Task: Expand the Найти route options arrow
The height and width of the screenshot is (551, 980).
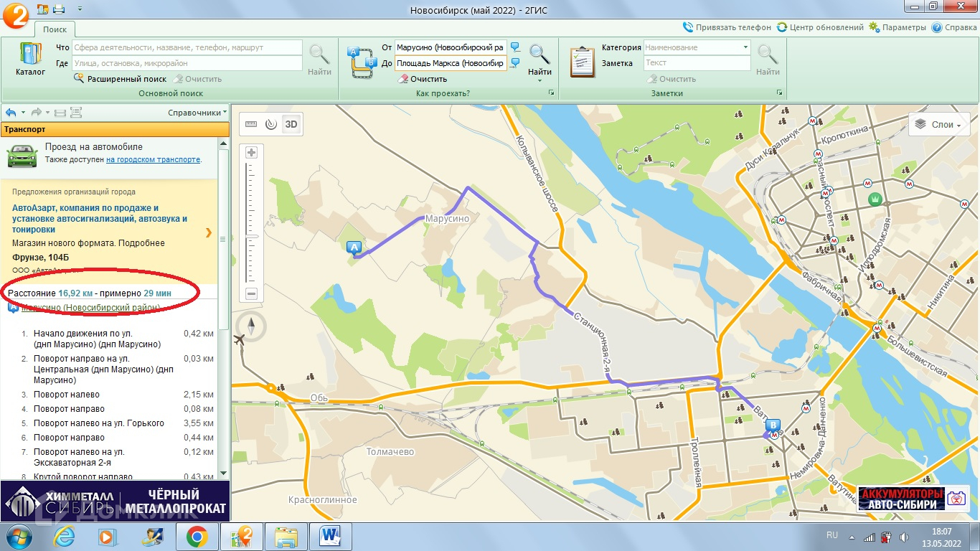Action: 540,80
